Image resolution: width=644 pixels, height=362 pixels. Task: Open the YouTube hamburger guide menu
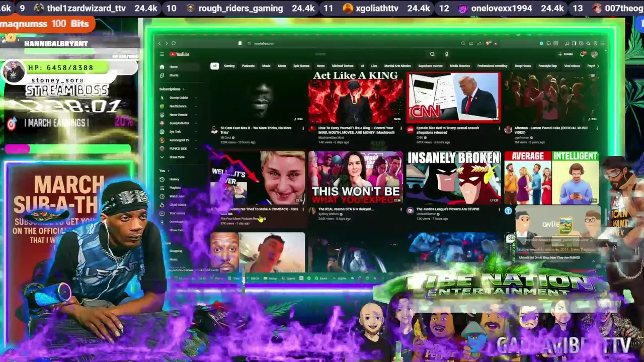coord(162,54)
